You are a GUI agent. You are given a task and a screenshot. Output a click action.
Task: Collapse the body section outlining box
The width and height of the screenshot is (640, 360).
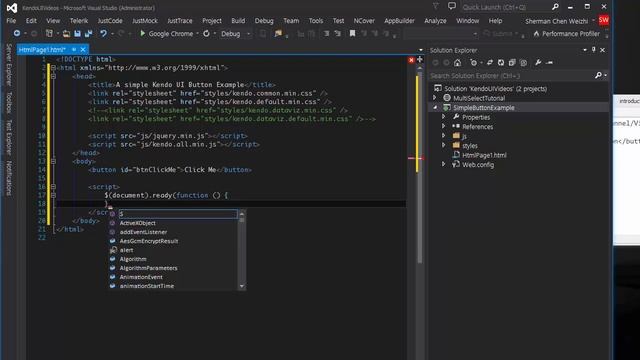coord(53,161)
